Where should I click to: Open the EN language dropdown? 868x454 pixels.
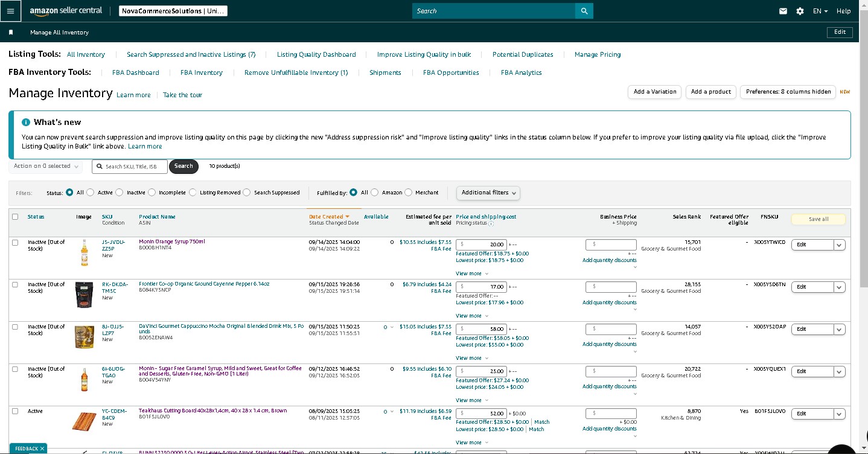click(820, 11)
